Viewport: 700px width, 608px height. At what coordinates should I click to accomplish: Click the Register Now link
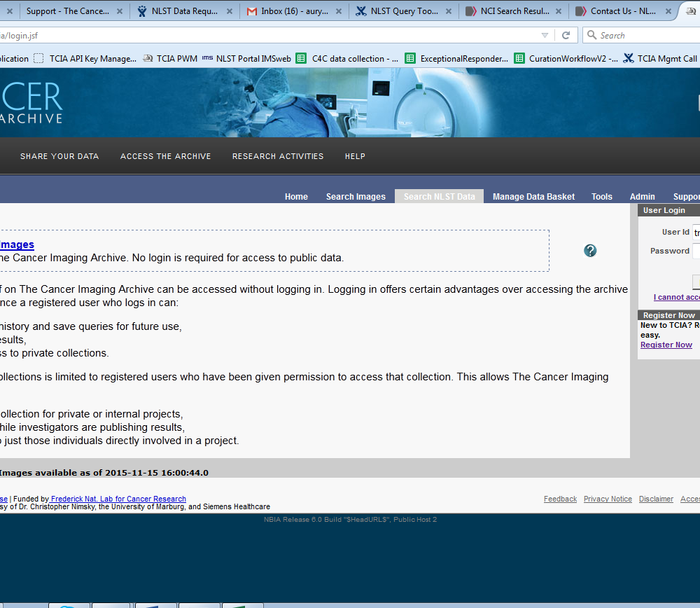pyautogui.click(x=666, y=345)
